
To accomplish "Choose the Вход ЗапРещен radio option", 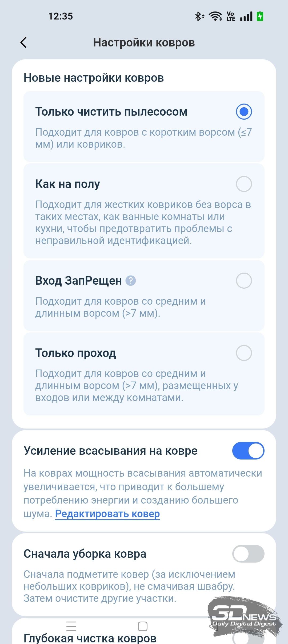I will pos(244,281).
